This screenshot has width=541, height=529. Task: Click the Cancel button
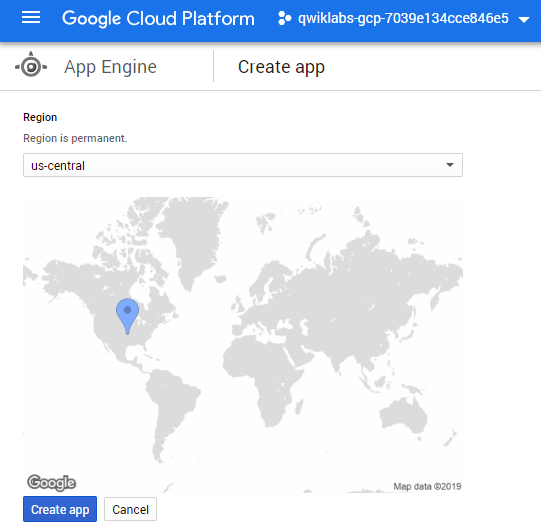[130, 509]
